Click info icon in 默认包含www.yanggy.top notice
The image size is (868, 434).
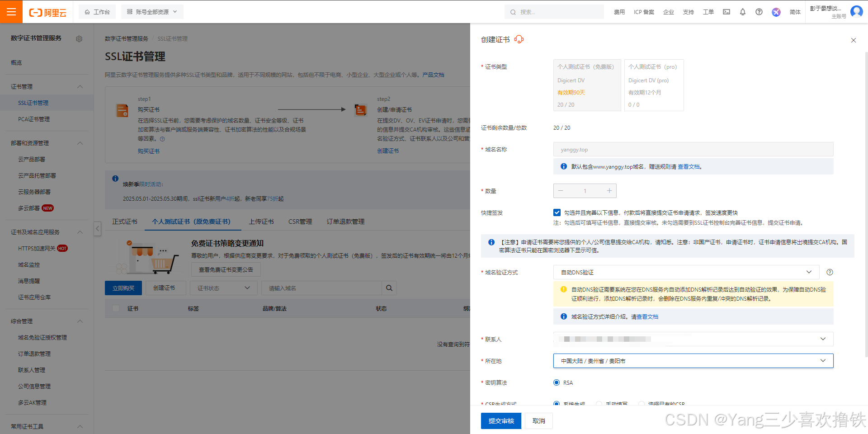(x=564, y=166)
